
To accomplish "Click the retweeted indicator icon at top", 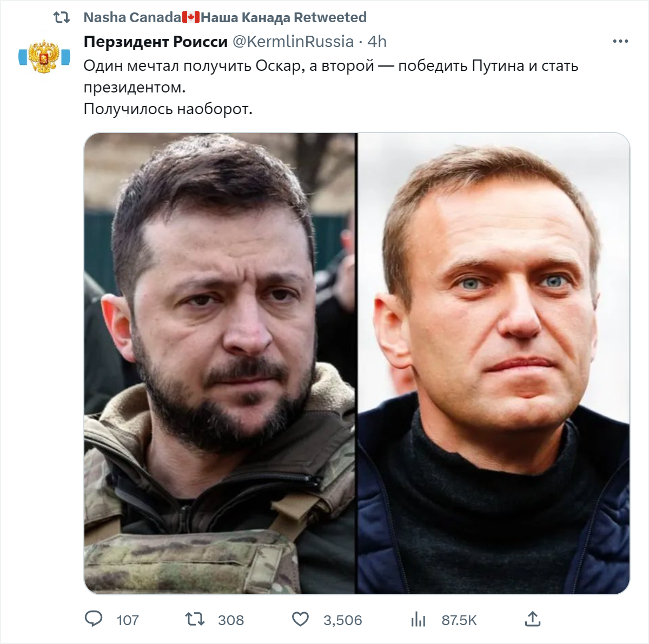I will [62, 18].
